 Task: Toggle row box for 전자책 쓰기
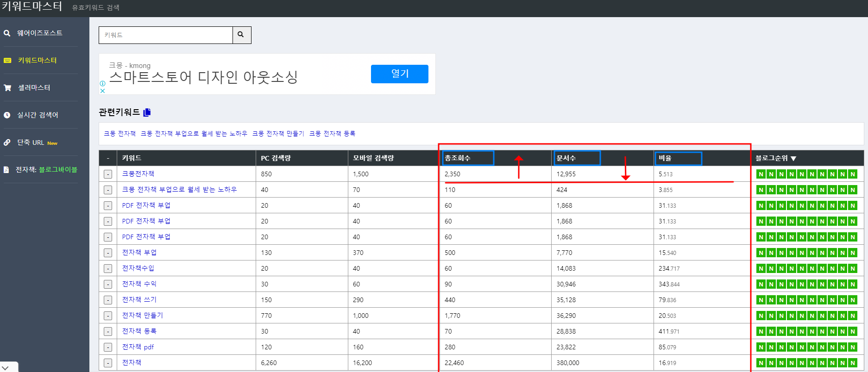(108, 300)
